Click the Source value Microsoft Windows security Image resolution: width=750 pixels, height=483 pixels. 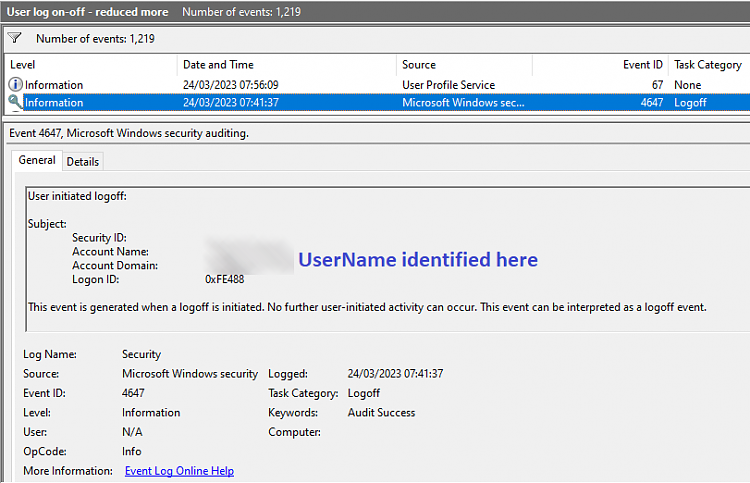click(190, 373)
